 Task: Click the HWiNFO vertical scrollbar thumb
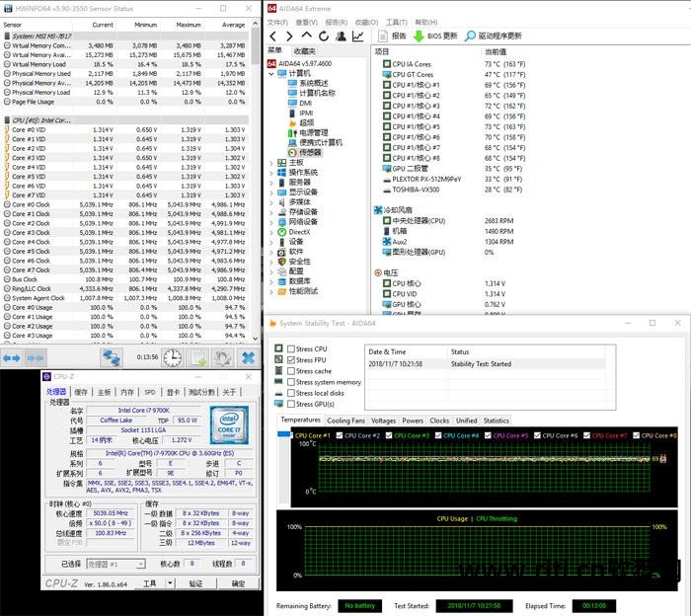click(x=255, y=45)
